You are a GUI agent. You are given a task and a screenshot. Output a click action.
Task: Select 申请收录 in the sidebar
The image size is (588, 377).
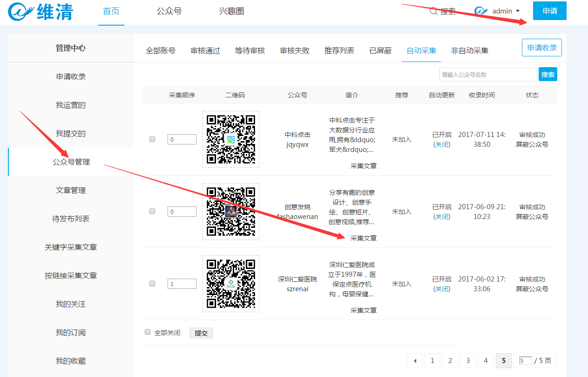point(71,76)
